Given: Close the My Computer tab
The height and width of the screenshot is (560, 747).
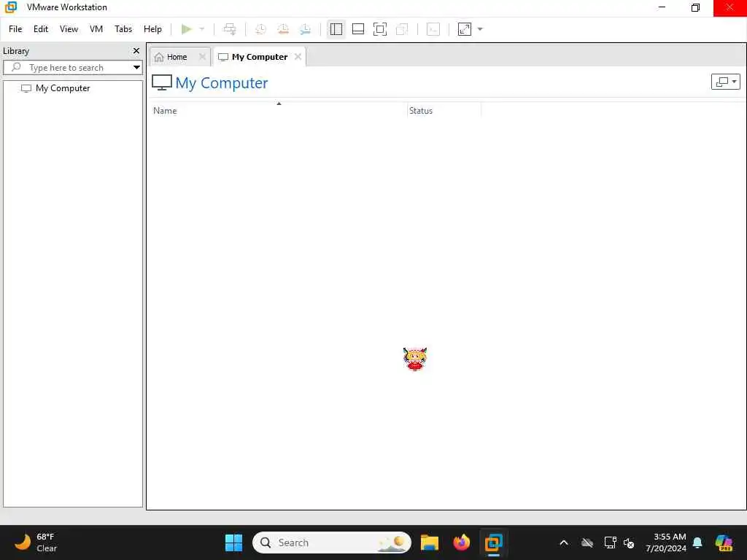Looking at the screenshot, I should tap(298, 56).
